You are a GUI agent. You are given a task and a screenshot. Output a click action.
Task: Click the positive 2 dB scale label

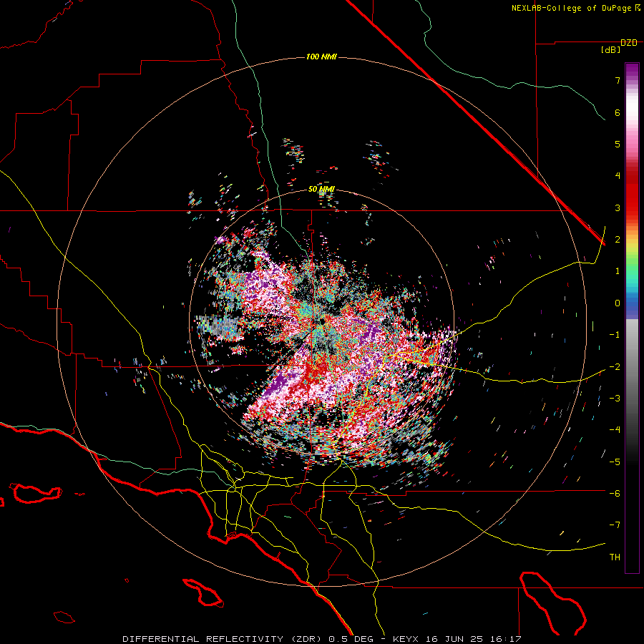click(x=618, y=240)
